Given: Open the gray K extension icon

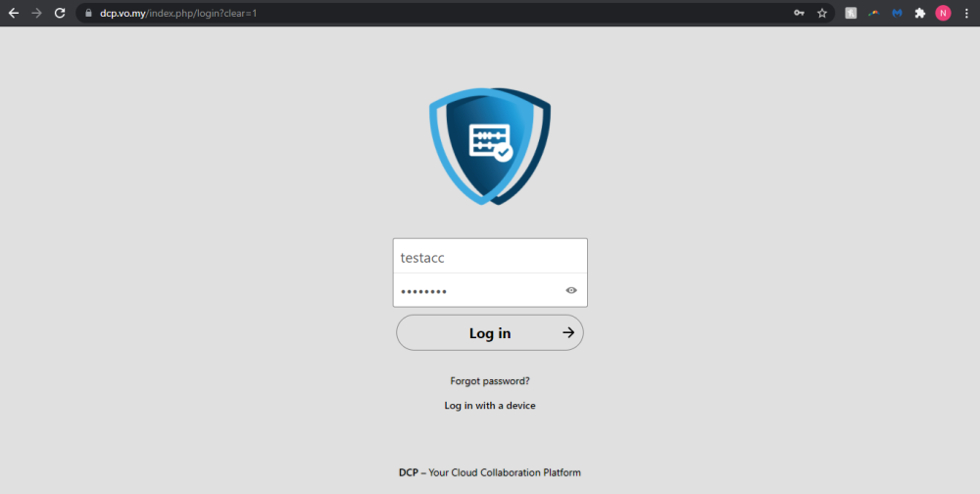Looking at the screenshot, I should pos(851,14).
